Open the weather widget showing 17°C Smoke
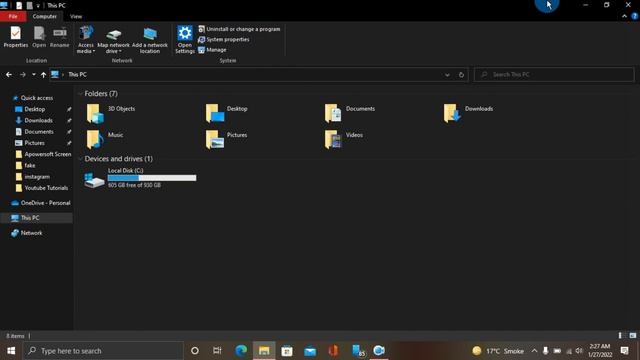Screen dimensions: 640x360 pos(498,351)
